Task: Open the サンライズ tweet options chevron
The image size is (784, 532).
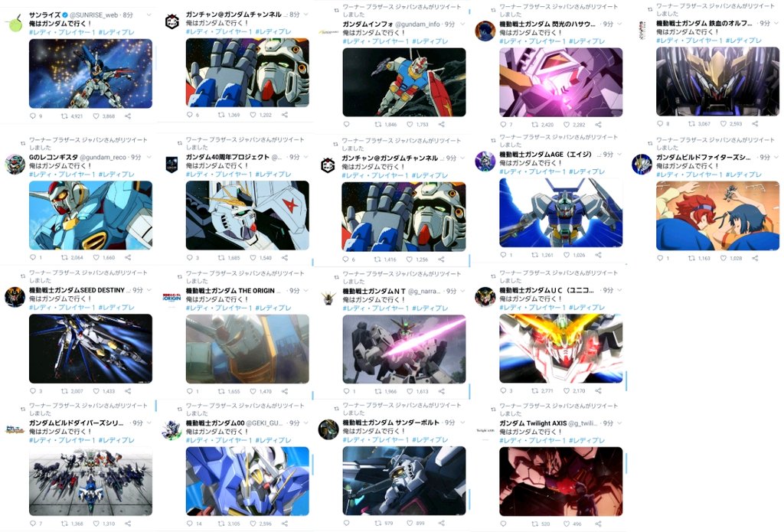Action: pyautogui.click(x=149, y=15)
